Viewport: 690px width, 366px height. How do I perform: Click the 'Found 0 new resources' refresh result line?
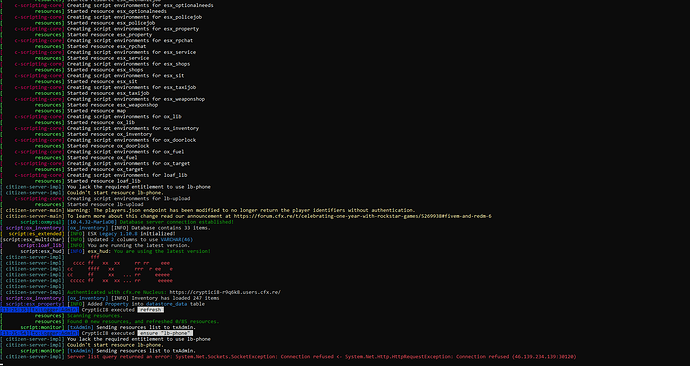pos(143,322)
